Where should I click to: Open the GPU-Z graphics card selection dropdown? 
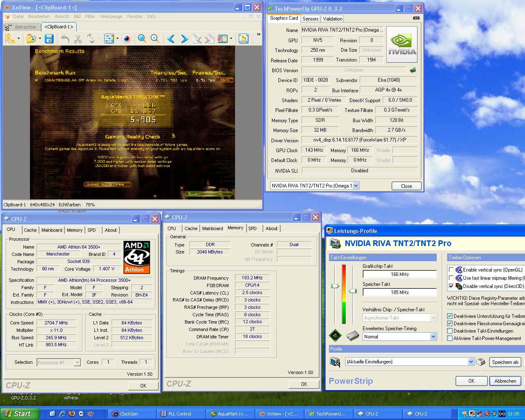click(356, 186)
